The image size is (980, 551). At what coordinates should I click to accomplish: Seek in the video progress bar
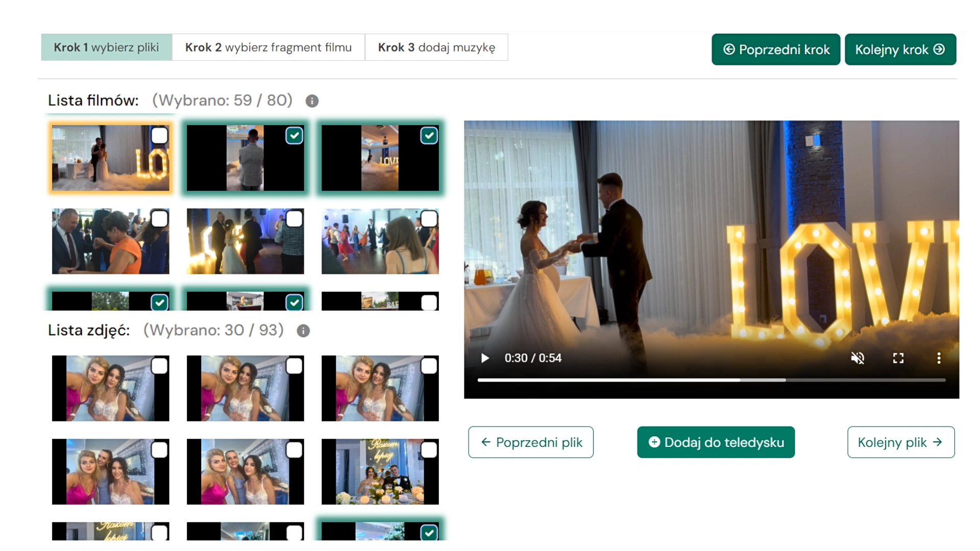[x=711, y=380]
